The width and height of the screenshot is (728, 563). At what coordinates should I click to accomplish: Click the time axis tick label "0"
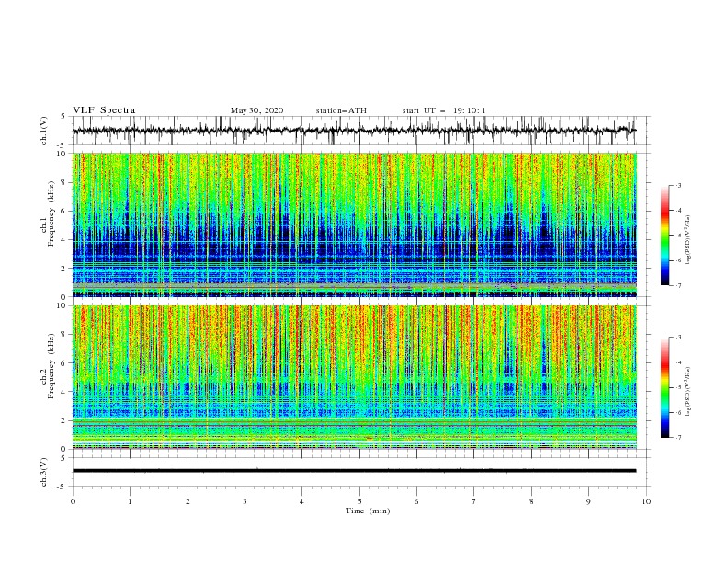[x=73, y=501]
